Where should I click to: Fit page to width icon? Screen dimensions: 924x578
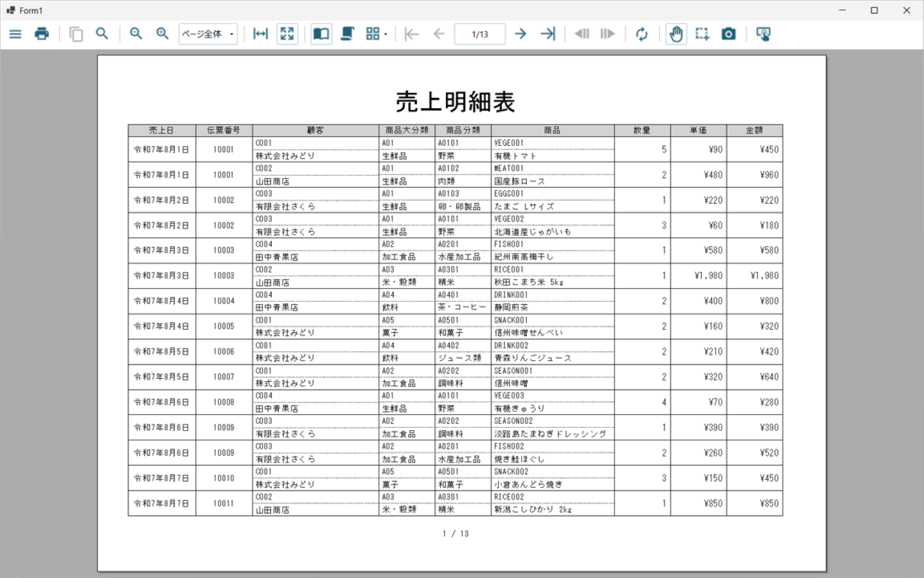[260, 34]
